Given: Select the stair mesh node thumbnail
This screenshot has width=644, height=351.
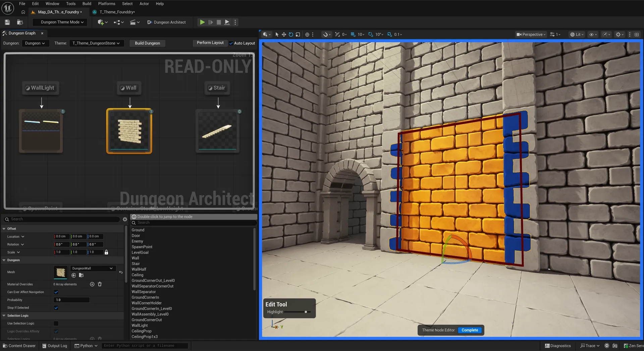Looking at the screenshot, I should pyautogui.click(x=217, y=131).
